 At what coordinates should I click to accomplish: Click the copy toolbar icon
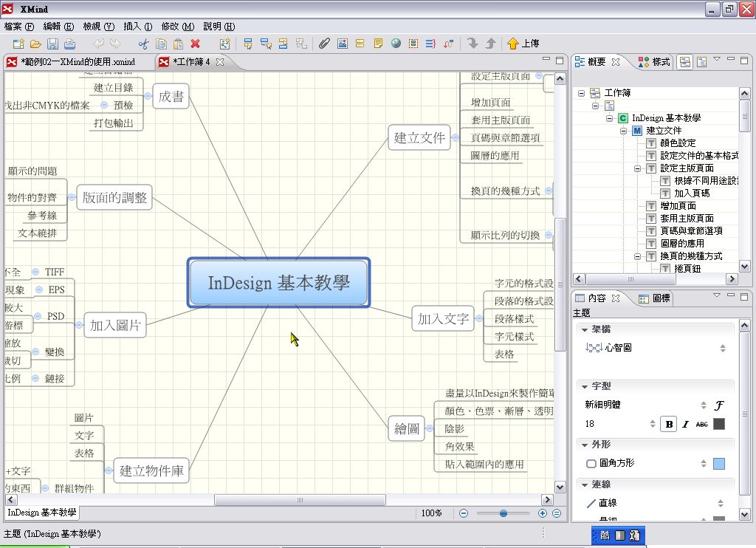[x=161, y=44]
